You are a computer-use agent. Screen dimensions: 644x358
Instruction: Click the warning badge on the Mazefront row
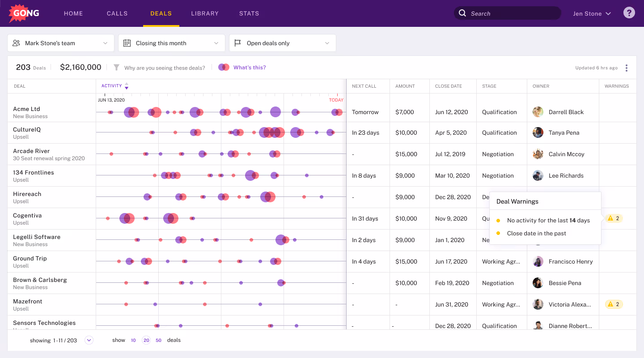pyautogui.click(x=614, y=304)
